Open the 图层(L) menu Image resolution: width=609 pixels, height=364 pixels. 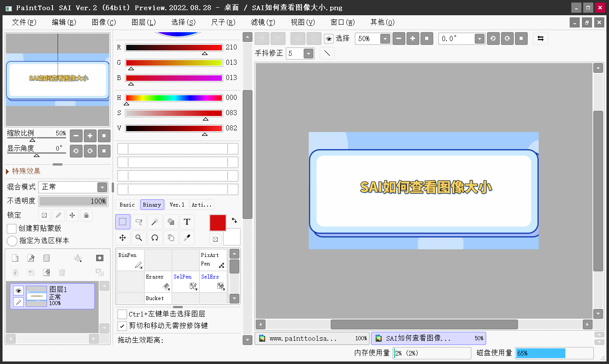(x=144, y=22)
